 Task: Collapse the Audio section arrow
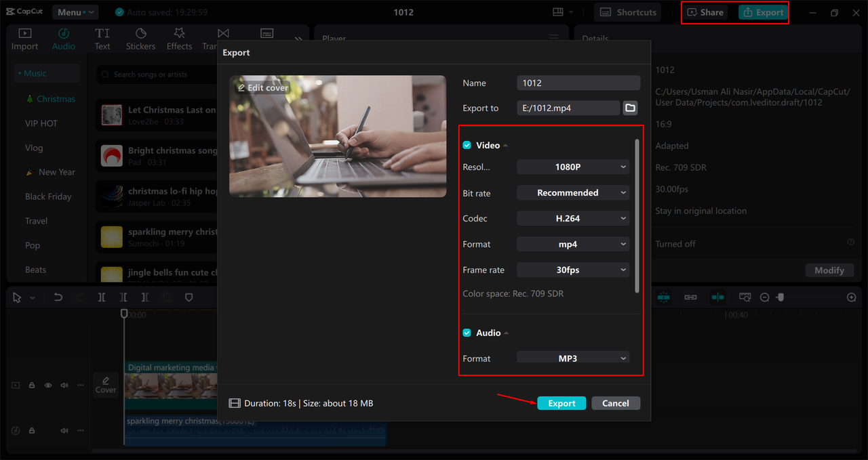click(506, 333)
